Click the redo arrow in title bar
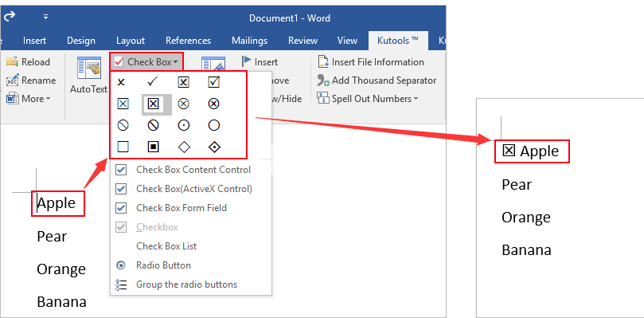This screenshot has height=318, width=644. pyautogui.click(x=9, y=17)
